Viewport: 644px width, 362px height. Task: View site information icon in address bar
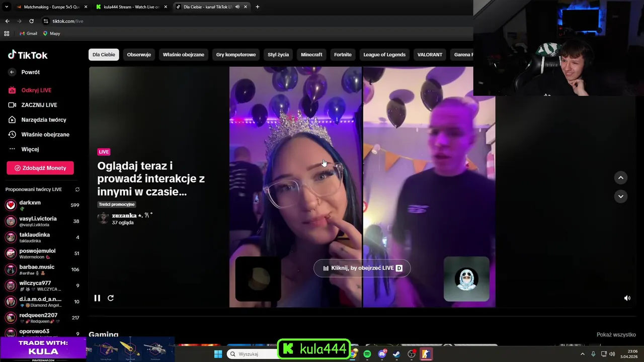tap(46, 21)
